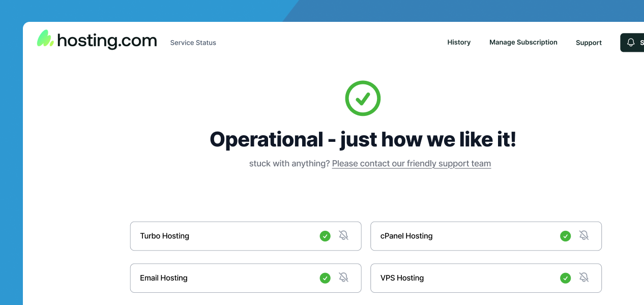Enable alerts for Email Hosting
644x305 pixels.
point(344,278)
